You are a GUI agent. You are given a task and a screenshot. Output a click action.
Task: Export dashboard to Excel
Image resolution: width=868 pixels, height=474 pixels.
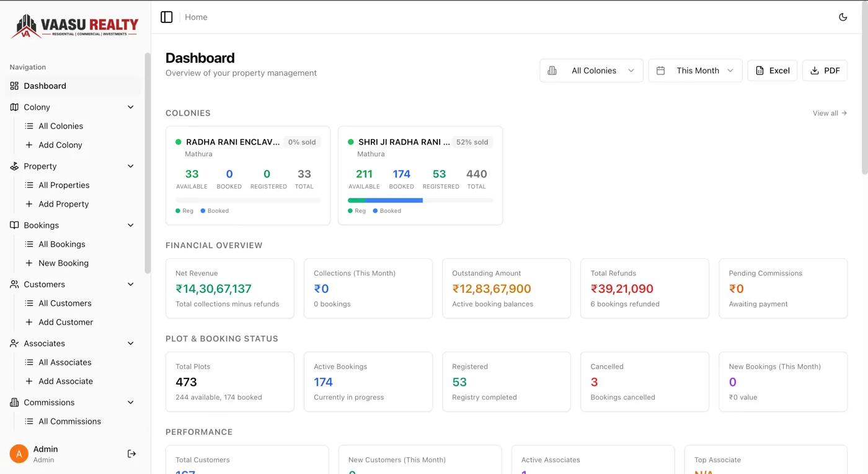773,71
